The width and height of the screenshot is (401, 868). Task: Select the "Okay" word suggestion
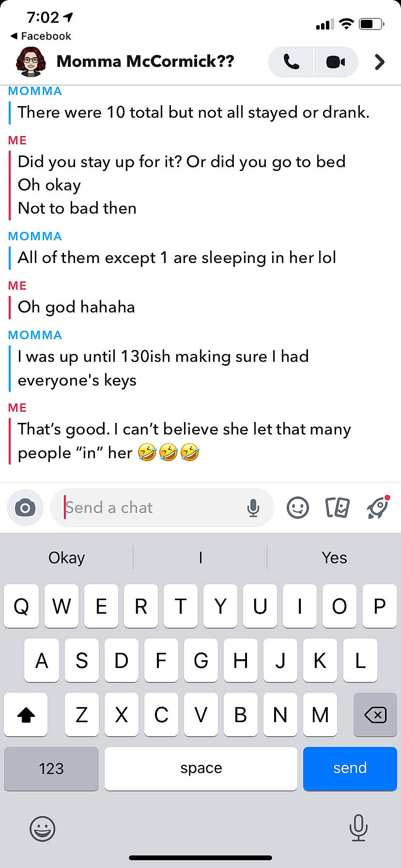click(x=67, y=558)
